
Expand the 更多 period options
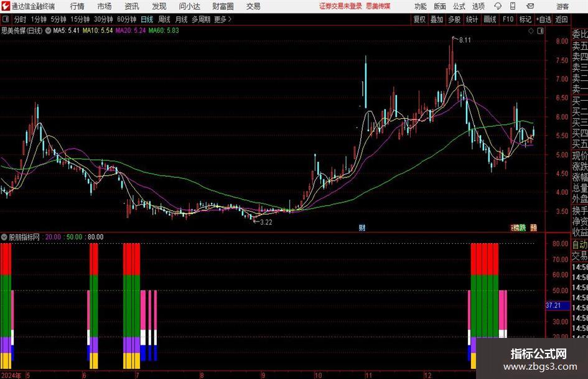click(x=223, y=19)
